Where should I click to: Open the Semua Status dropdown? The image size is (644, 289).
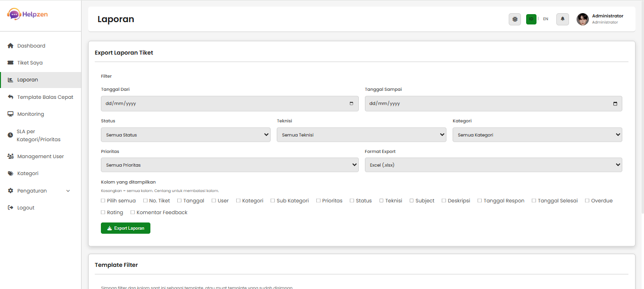pos(185,135)
